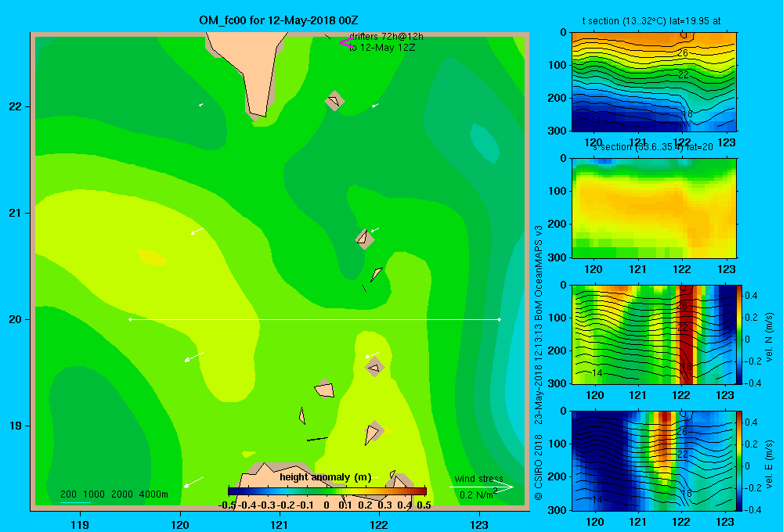The height and width of the screenshot is (532, 783).
Task: Click latitude label 20 on main map
Action: pyautogui.click(x=16, y=319)
